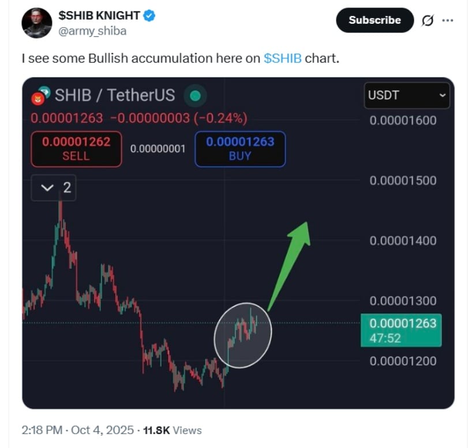Collapse the indicators chevron labeled 2
This screenshot has width=476, height=448.
[54, 188]
